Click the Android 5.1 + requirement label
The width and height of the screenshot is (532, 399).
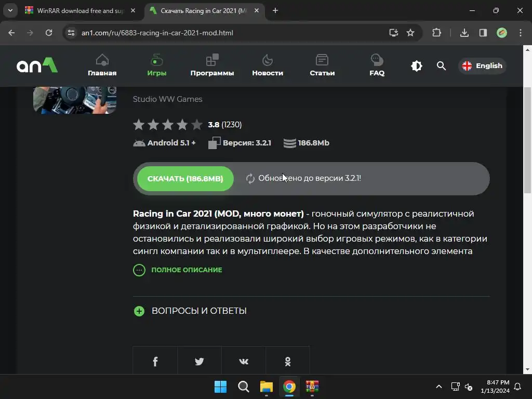(x=165, y=143)
